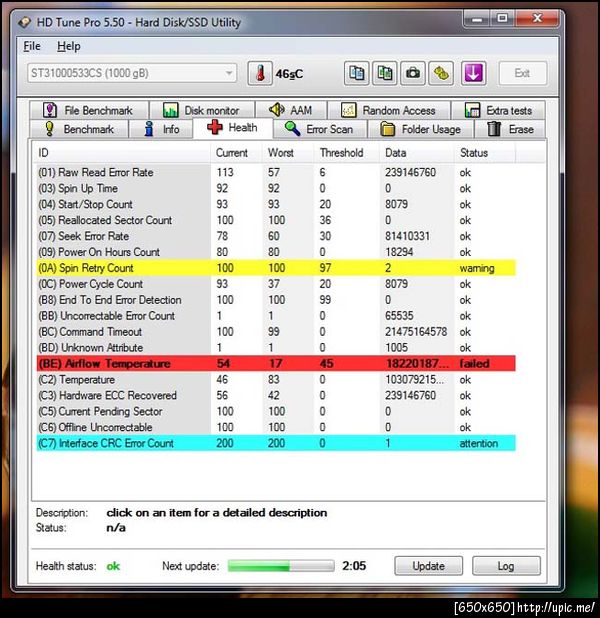Click the thermometer temperature icon
The height and width of the screenshot is (618, 600).
260,73
